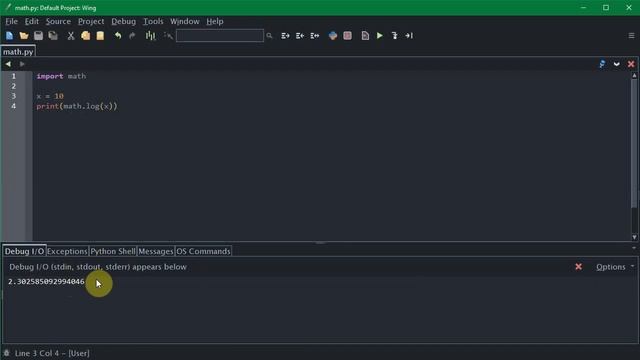This screenshot has width=640, height=360.
Task: Go back in editor history with the left arrow
Action: click(x=8, y=64)
